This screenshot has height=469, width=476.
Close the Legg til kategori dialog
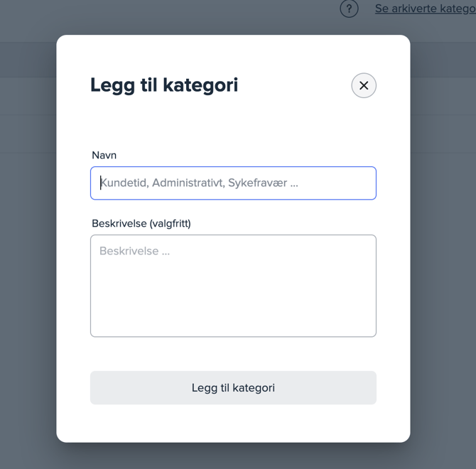click(364, 86)
